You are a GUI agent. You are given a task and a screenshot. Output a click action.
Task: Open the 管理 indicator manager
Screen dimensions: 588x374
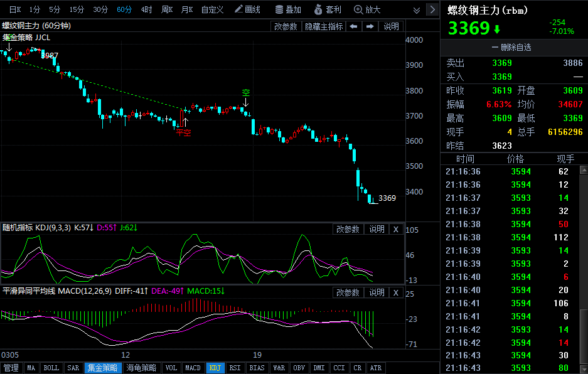click(x=9, y=368)
